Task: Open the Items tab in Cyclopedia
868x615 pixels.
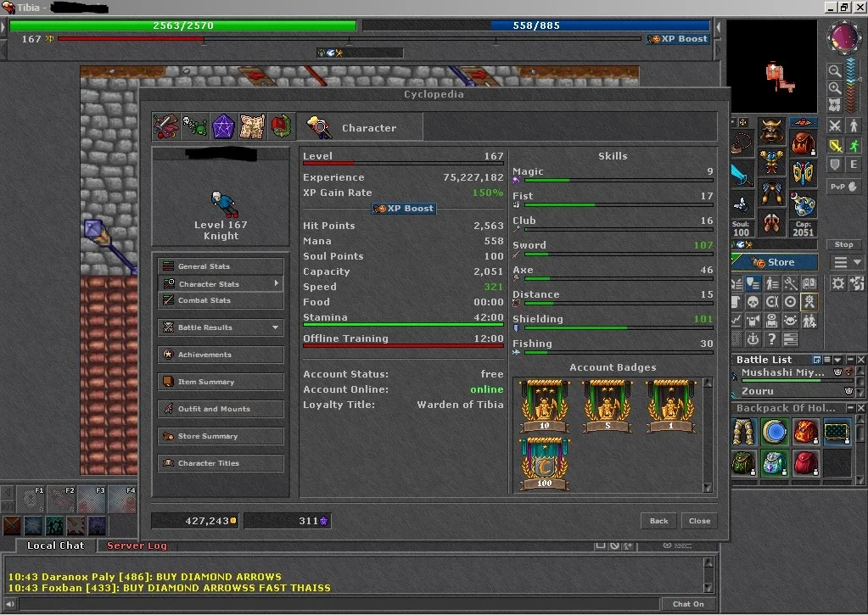Action: click(165, 126)
